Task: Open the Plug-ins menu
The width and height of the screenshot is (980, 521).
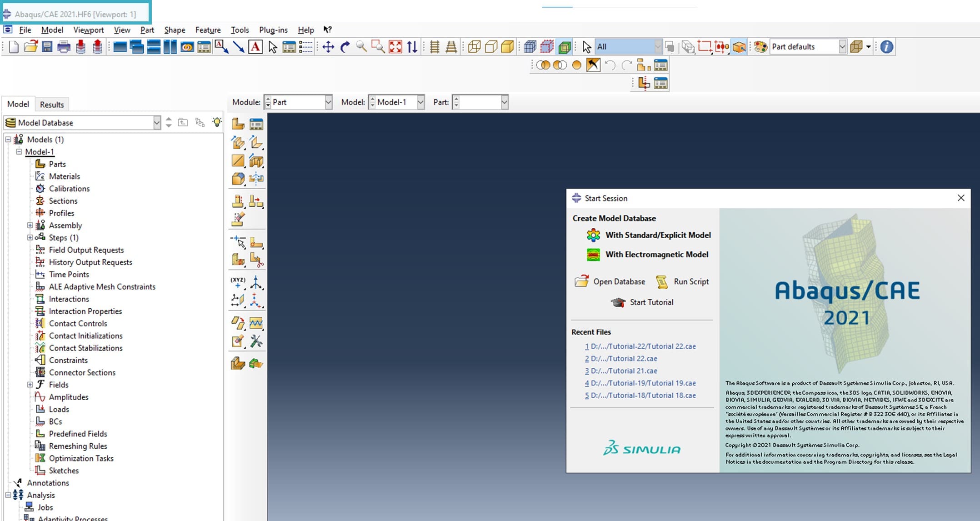Action: point(273,30)
